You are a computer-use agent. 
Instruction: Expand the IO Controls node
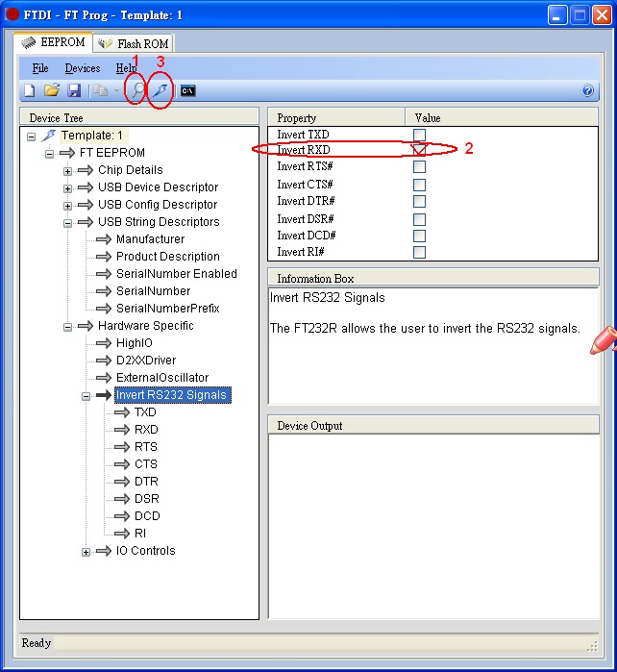[x=86, y=553]
